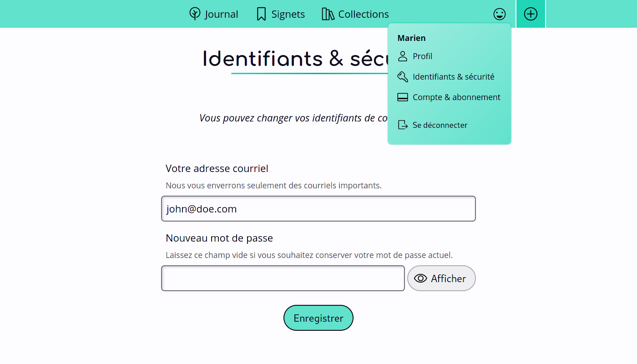This screenshot has height=364, width=637.
Task: Open Profil from the Marien menu
Action: click(x=422, y=56)
